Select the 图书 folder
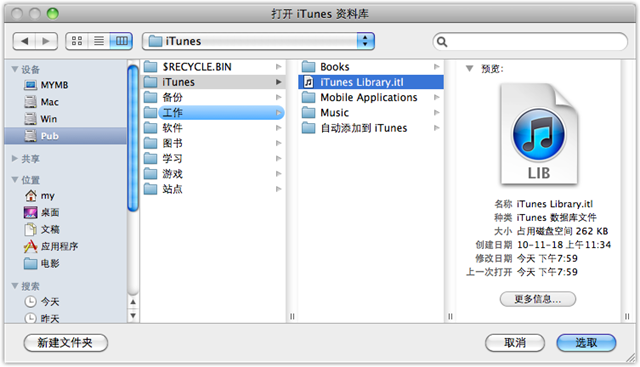The height and width of the screenshot is (367, 640). (212, 143)
